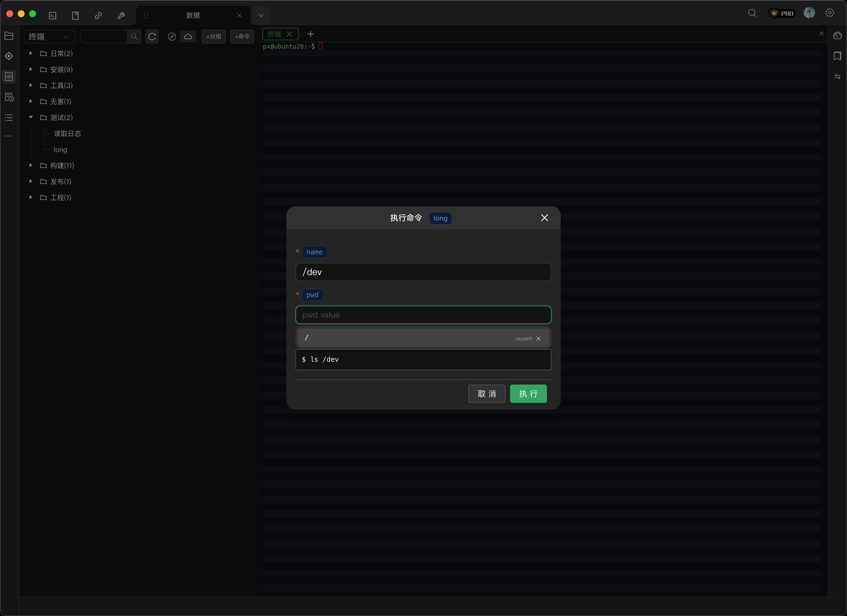Image resolution: width=847 pixels, height=616 pixels.
Task: Click the cloud sync icon
Action: (x=188, y=36)
